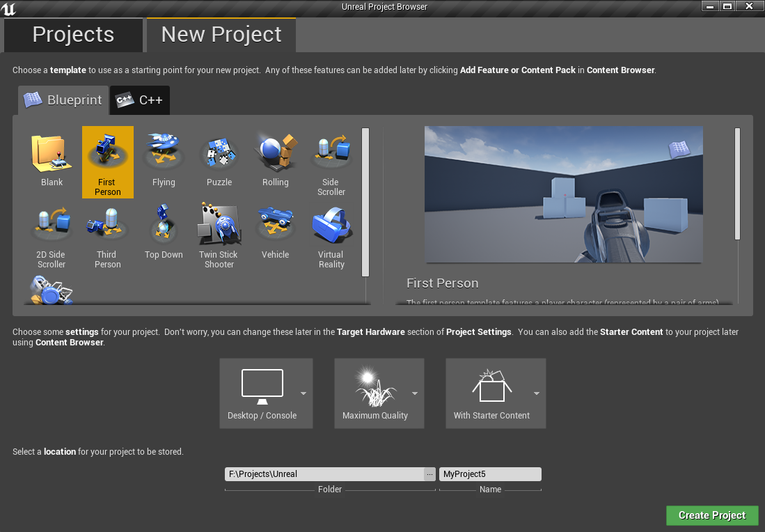765x532 pixels.
Task: Switch to the Projects tab
Action: coord(73,35)
